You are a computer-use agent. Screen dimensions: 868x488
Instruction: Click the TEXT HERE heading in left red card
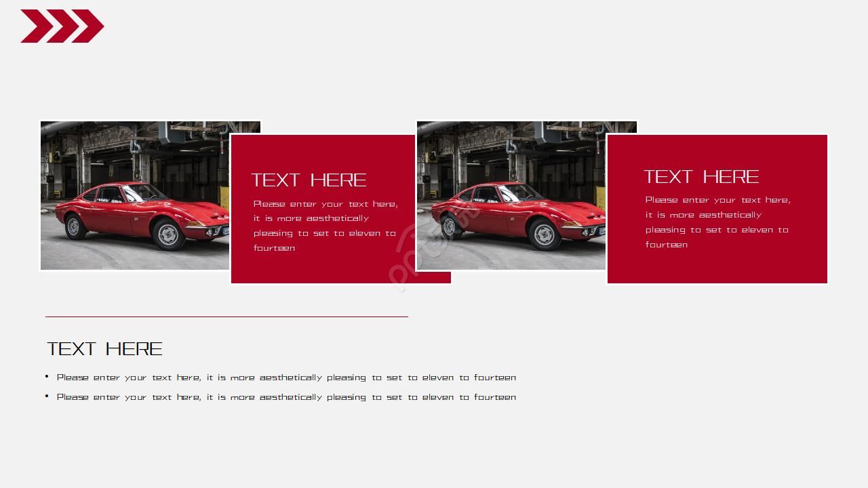coord(309,180)
